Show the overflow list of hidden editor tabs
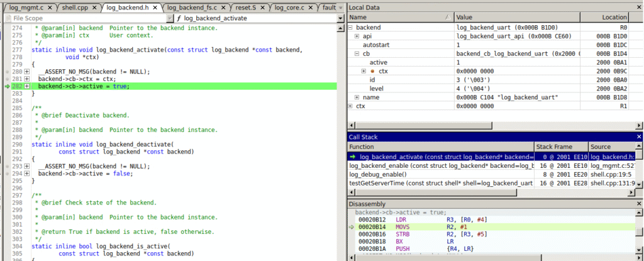The height and width of the screenshot is (261, 644). [340, 8]
